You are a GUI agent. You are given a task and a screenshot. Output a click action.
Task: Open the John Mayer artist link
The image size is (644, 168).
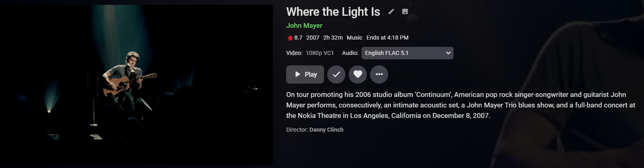click(304, 25)
